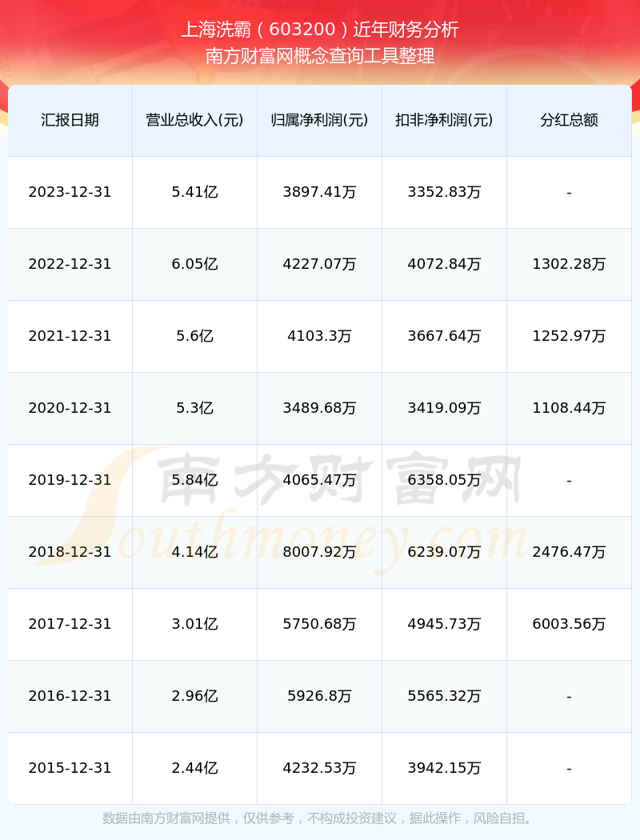This screenshot has width=640, height=840.
Task: Click the revenue value 4.14亿
Action: [195, 552]
